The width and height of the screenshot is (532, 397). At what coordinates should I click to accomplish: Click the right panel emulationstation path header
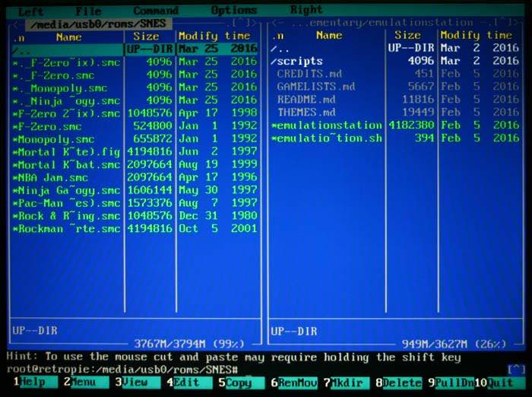click(382, 23)
